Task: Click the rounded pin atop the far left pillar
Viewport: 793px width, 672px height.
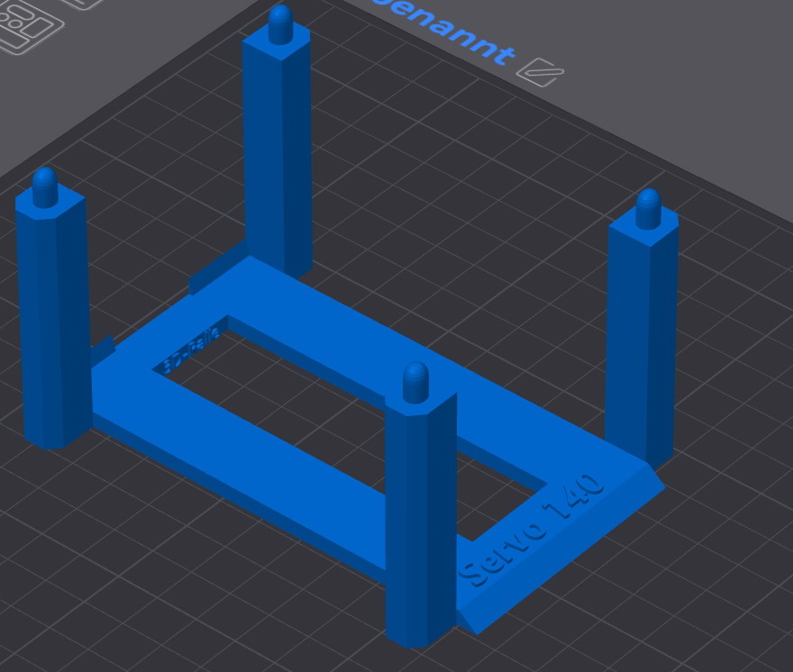Action: 44,186
